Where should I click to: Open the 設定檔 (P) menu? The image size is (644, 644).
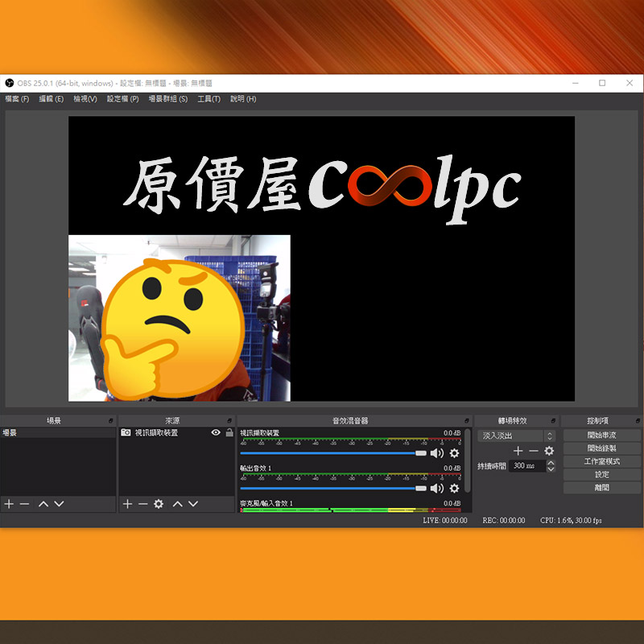point(123,99)
